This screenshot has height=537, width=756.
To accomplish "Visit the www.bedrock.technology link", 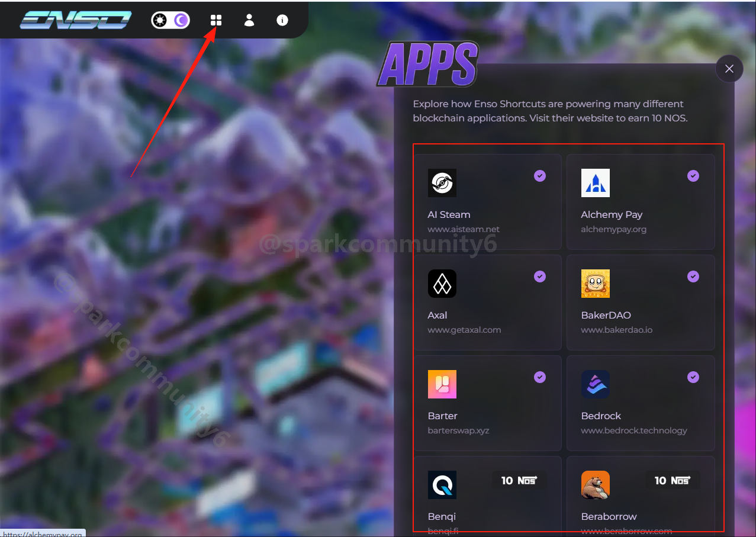I will 634,430.
